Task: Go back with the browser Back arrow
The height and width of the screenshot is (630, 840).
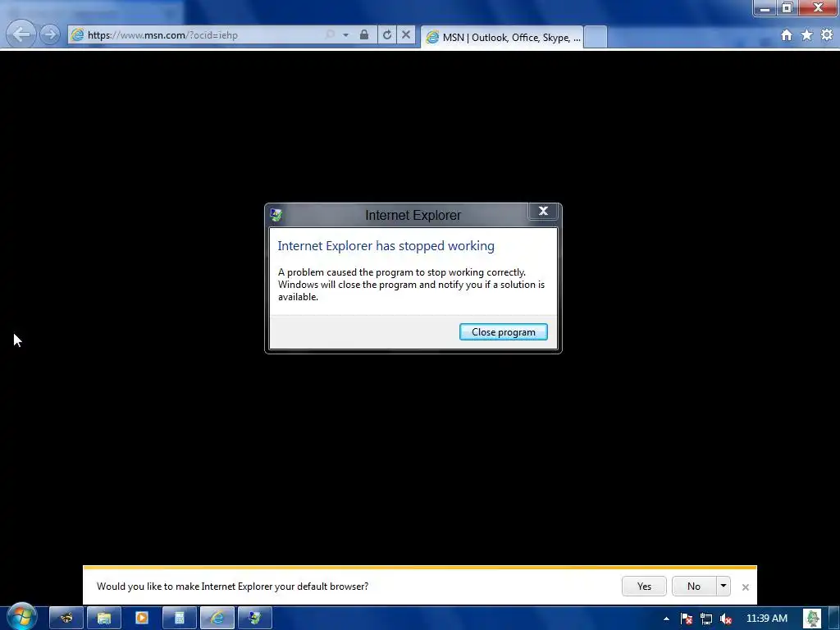Action: [x=21, y=34]
